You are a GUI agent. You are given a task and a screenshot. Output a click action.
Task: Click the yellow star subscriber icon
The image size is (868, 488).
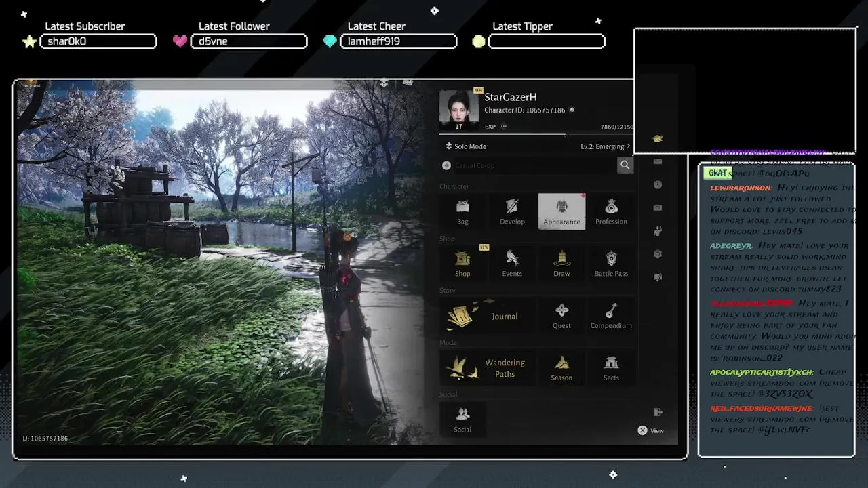[29, 41]
